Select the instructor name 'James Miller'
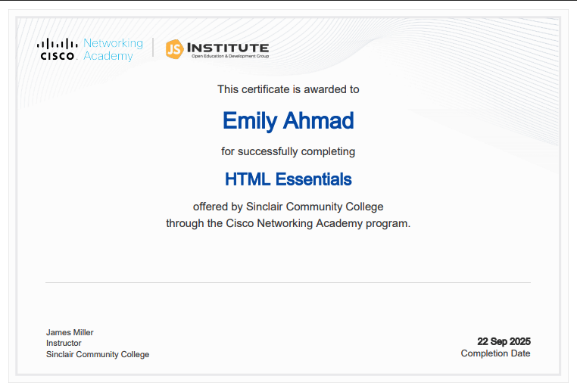This screenshot has width=577, height=392. 70,332
